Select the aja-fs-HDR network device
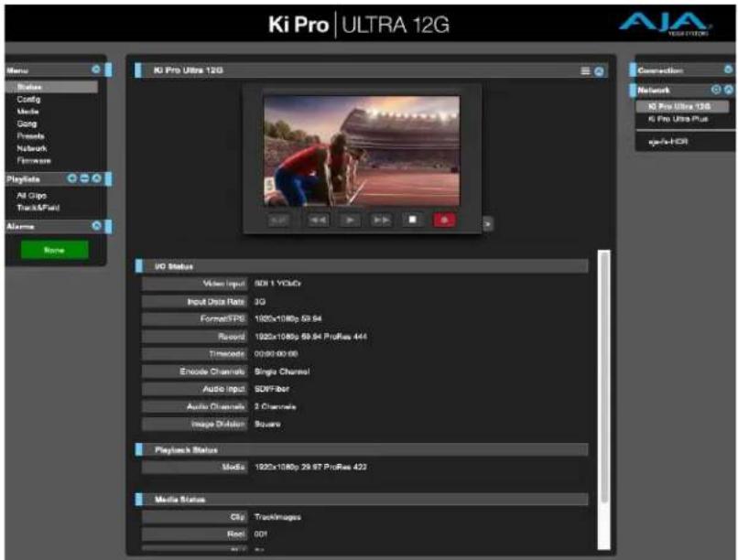This screenshot has height=560, width=738. tap(668, 141)
